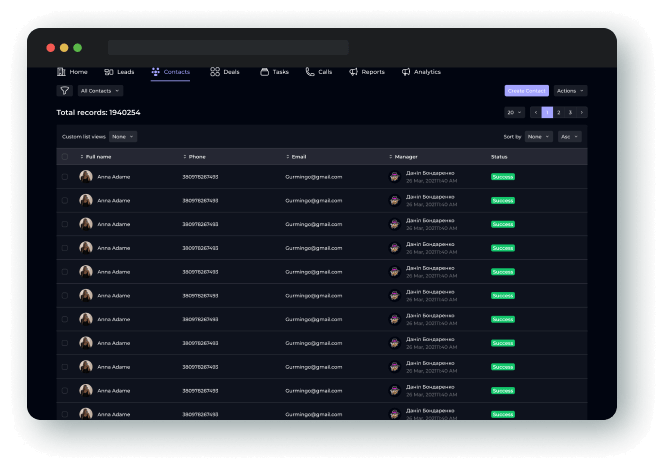
Task: Click the macOS green maximize dot
Action: 77,48
